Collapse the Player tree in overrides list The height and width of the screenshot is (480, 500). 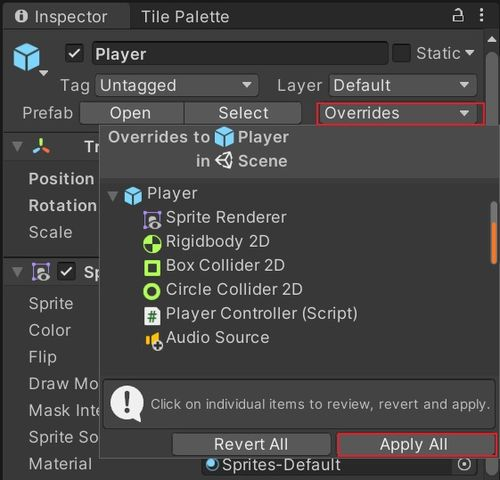pos(113,196)
